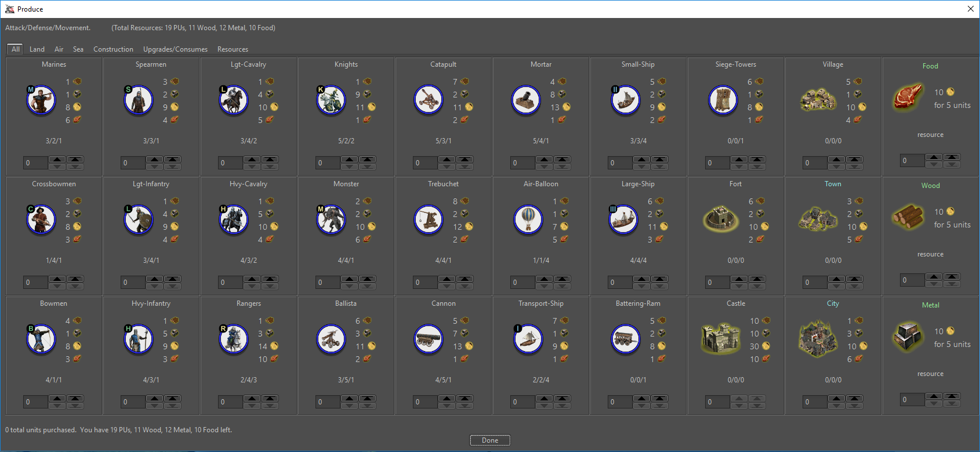This screenshot has width=980, height=452.
Task: Click the Done button
Action: coord(490,440)
